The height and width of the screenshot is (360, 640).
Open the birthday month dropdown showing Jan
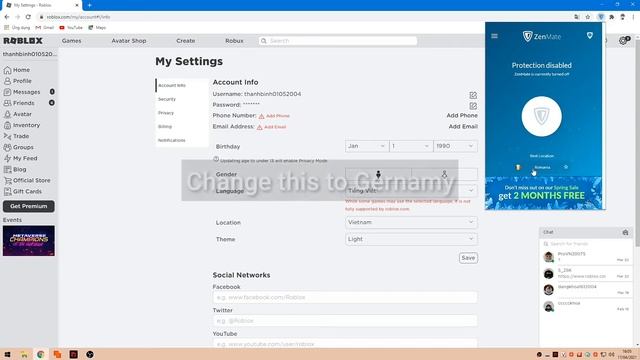(367, 146)
